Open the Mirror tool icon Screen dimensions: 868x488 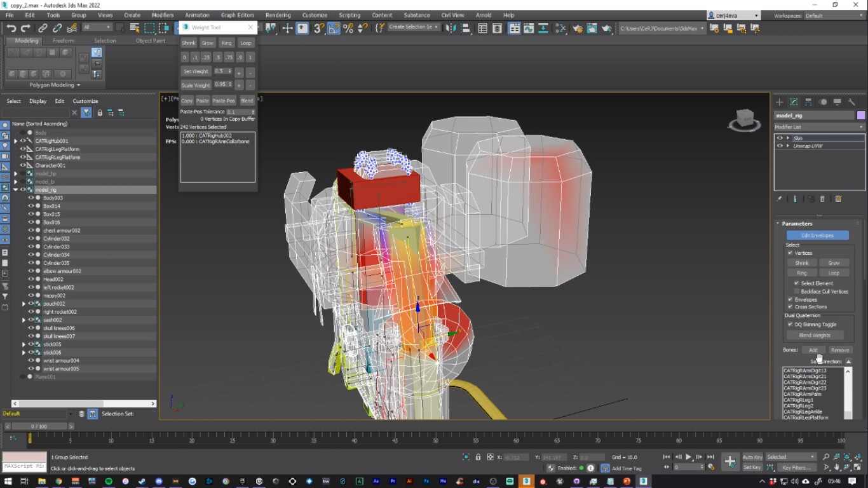coord(451,27)
